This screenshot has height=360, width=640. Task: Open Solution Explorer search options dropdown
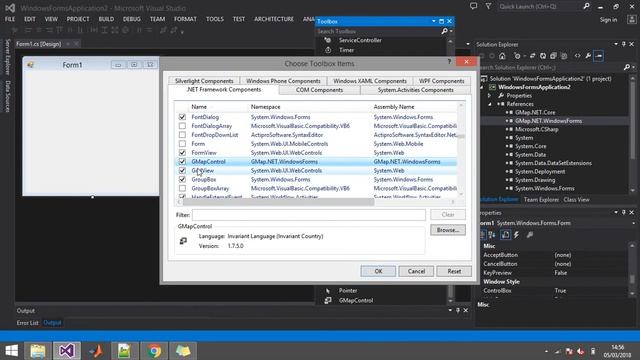tap(633, 67)
